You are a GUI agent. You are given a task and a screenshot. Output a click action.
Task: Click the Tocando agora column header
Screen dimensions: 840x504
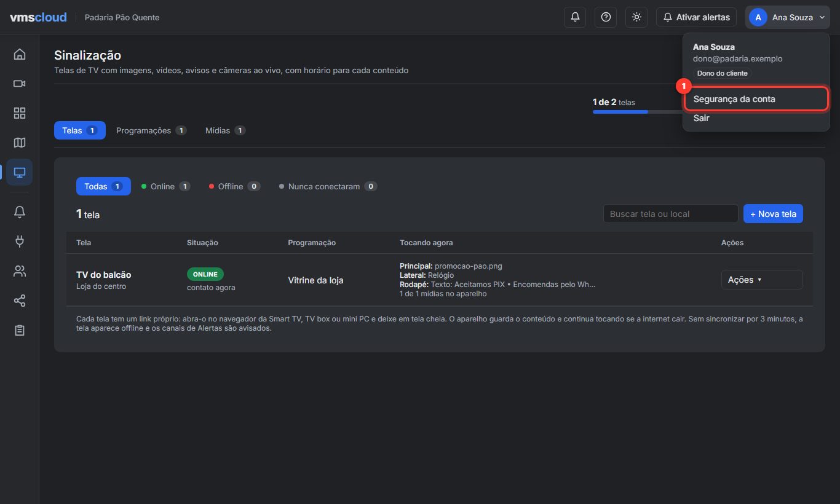pyautogui.click(x=426, y=243)
